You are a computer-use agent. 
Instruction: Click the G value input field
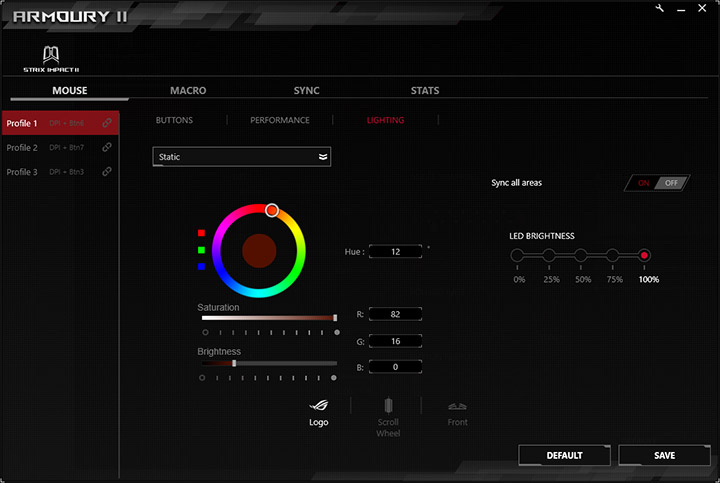pos(395,341)
